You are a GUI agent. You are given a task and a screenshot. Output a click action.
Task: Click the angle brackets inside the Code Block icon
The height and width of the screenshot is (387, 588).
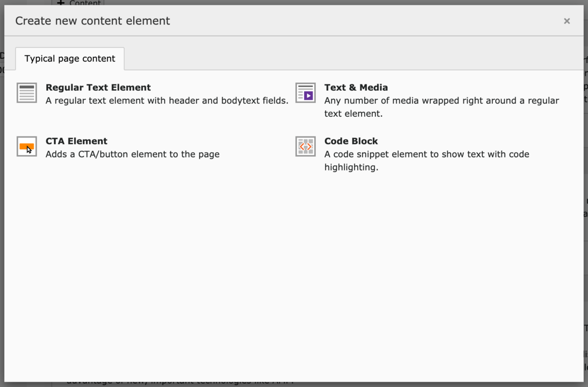(x=305, y=147)
